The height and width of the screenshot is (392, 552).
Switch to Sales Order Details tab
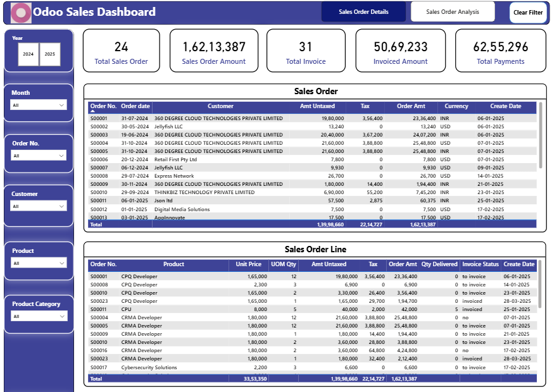363,12
